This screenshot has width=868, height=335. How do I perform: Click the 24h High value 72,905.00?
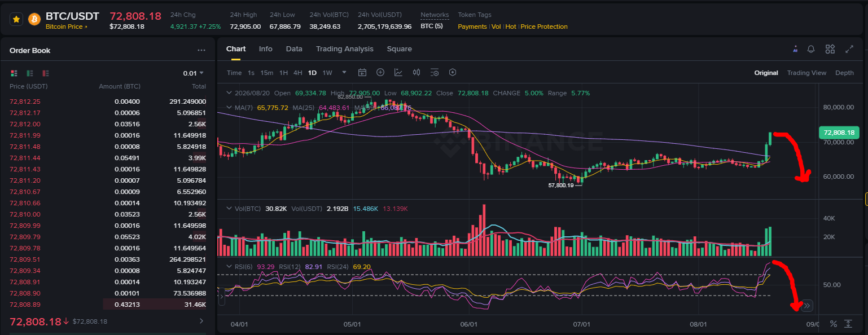(246, 27)
